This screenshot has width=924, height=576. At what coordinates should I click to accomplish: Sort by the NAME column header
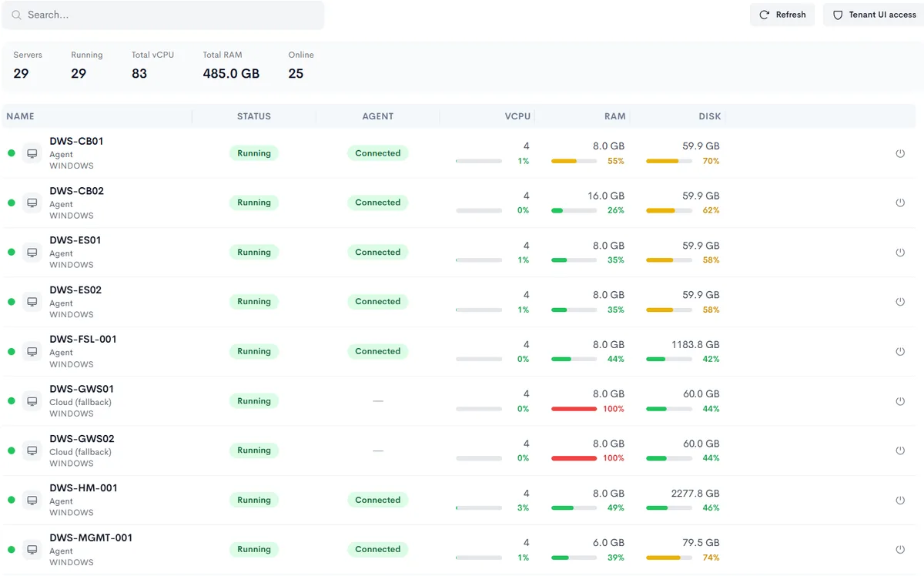tap(20, 116)
